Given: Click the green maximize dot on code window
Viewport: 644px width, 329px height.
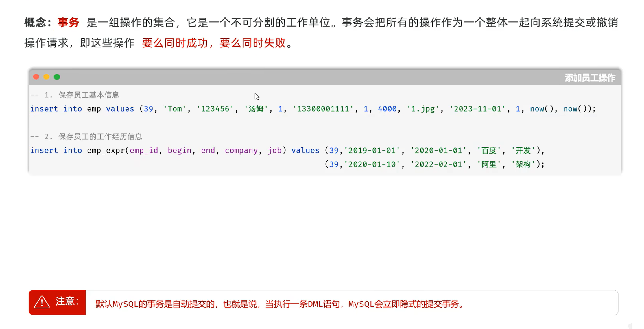Looking at the screenshot, I should pos(57,77).
